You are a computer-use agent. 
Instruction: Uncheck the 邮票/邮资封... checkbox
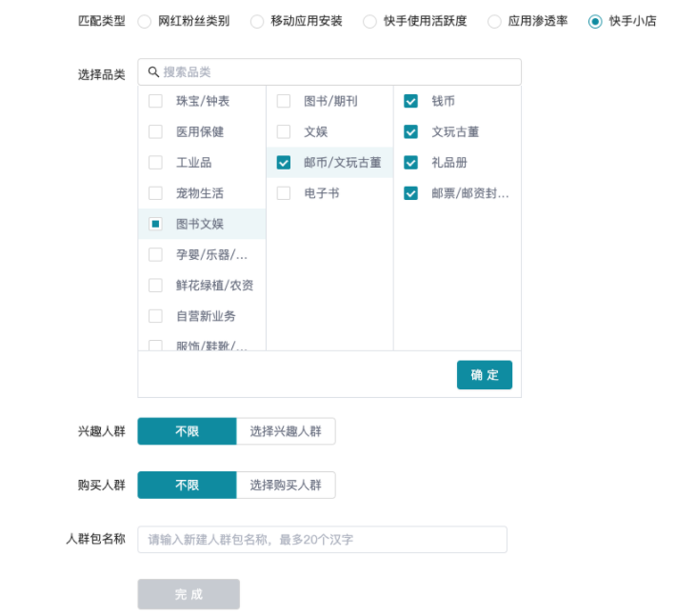(x=410, y=193)
